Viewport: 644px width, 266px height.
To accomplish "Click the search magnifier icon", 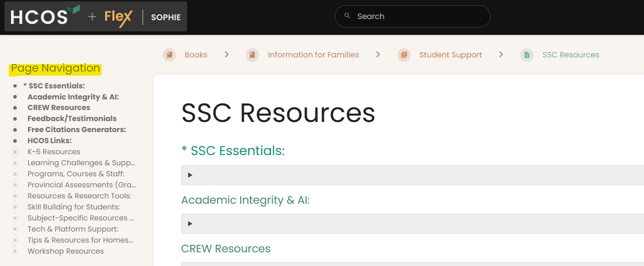I will pyautogui.click(x=348, y=16).
